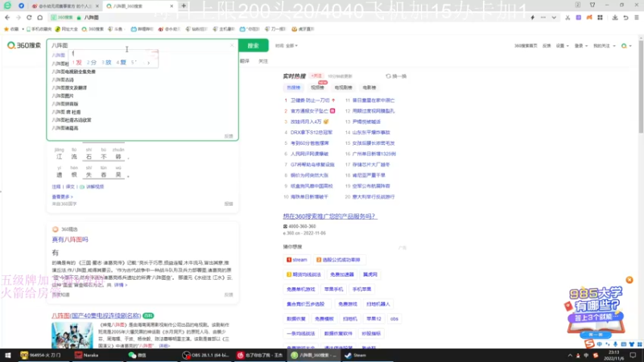
Task: Open the obs suggested search tag
Action: 394,319
